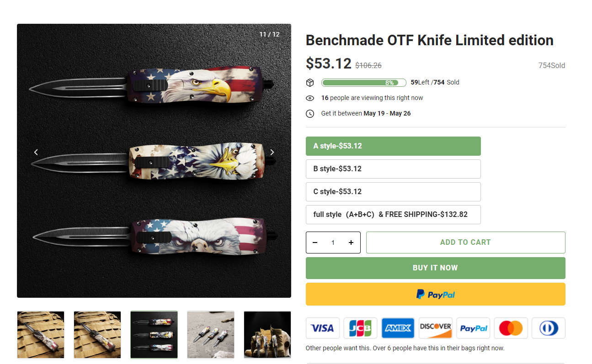Increase quantity with the plus button

351,243
